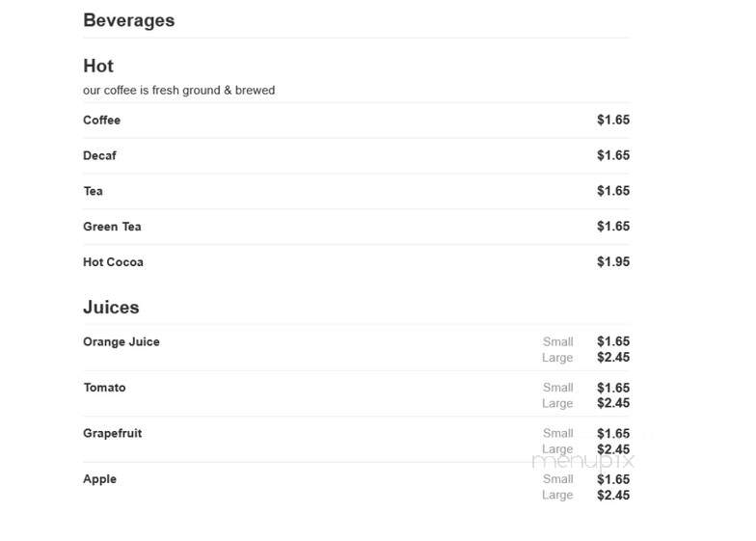
Task: Choose the Grapefruit juice item
Action: coord(112,434)
